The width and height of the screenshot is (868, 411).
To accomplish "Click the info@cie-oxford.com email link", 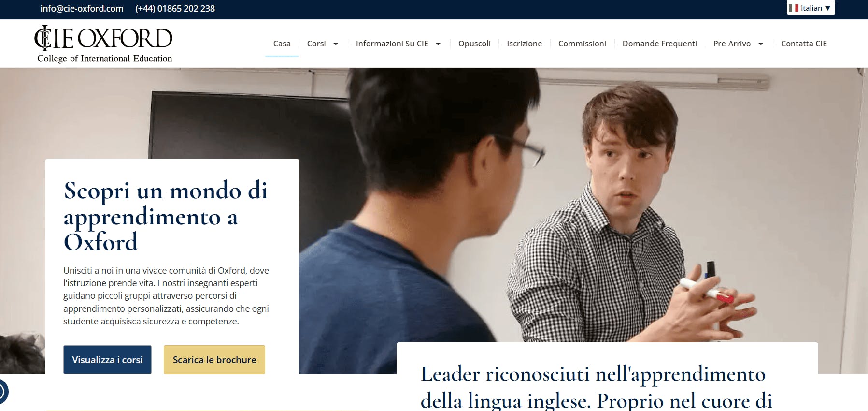I will pyautogui.click(x=82, y=8).
